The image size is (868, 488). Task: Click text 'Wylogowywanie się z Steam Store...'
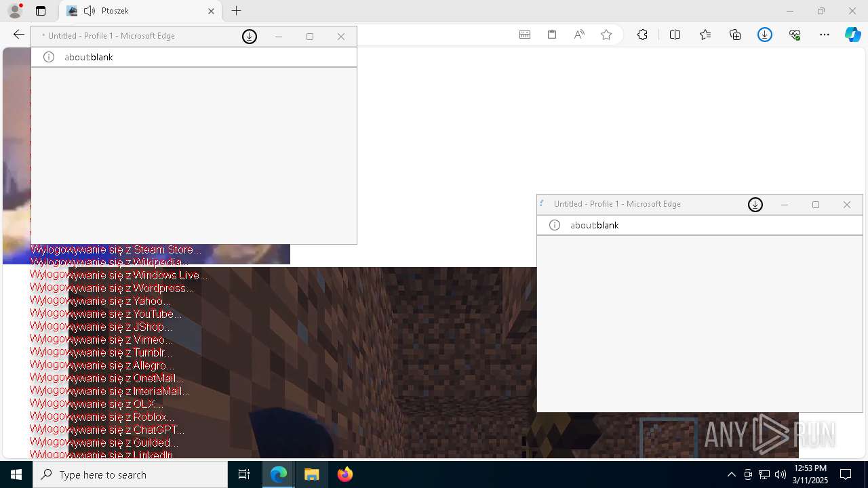[116, 249]
